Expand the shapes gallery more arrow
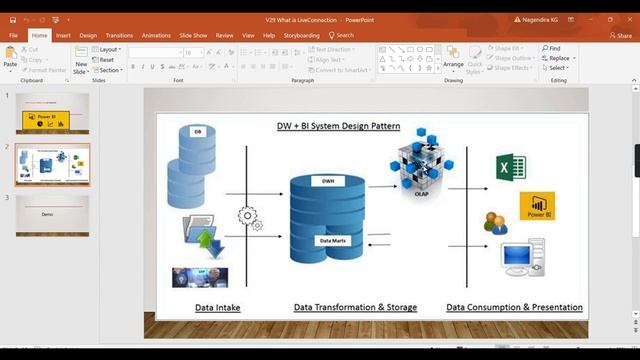The width and height of the screenshot is (640, 360). 438,69
